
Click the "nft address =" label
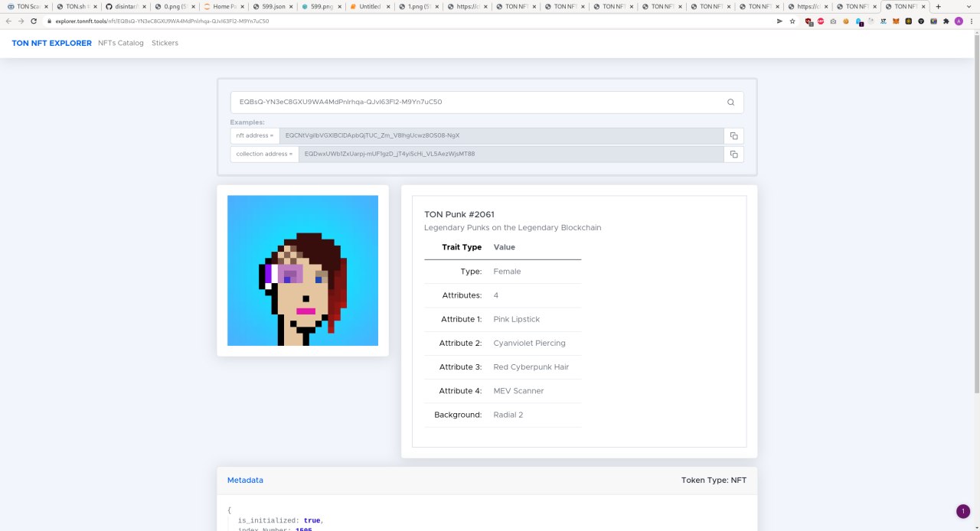pos(255,135)
